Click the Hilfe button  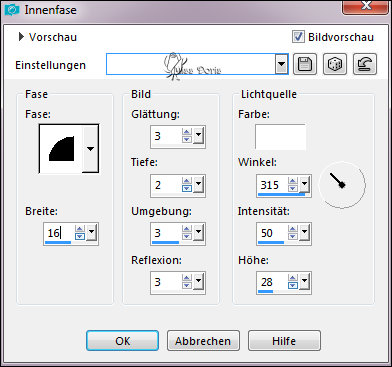point(284,341)
